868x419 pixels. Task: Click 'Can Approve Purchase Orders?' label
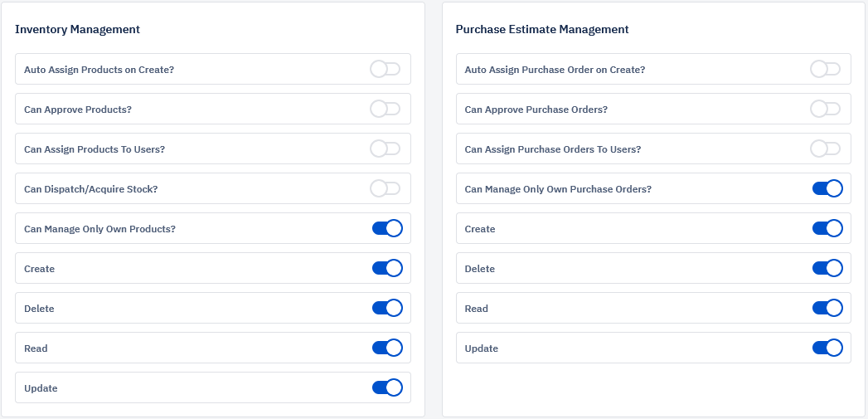536,110
